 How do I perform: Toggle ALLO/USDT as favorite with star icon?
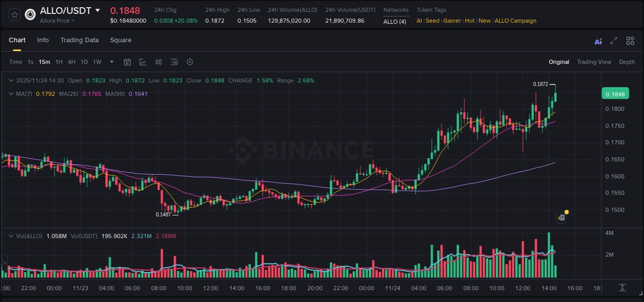coord(14,14)
